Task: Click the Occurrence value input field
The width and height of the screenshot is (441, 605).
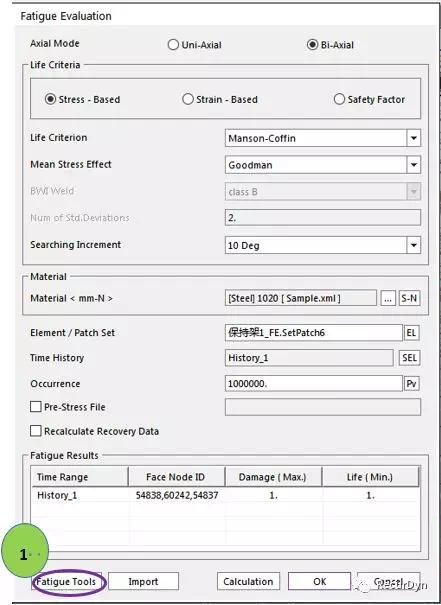Action: 313,384
